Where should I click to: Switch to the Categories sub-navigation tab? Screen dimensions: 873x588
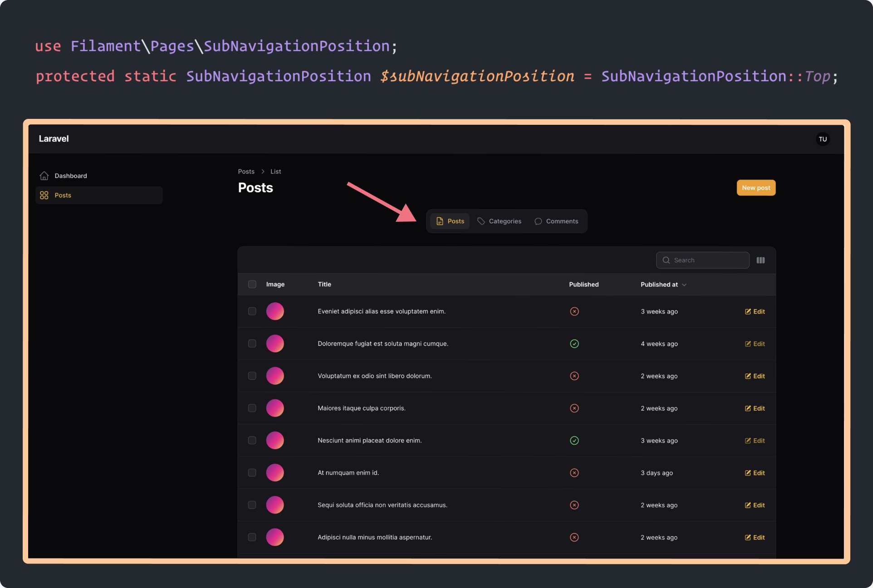coord(505,221)
